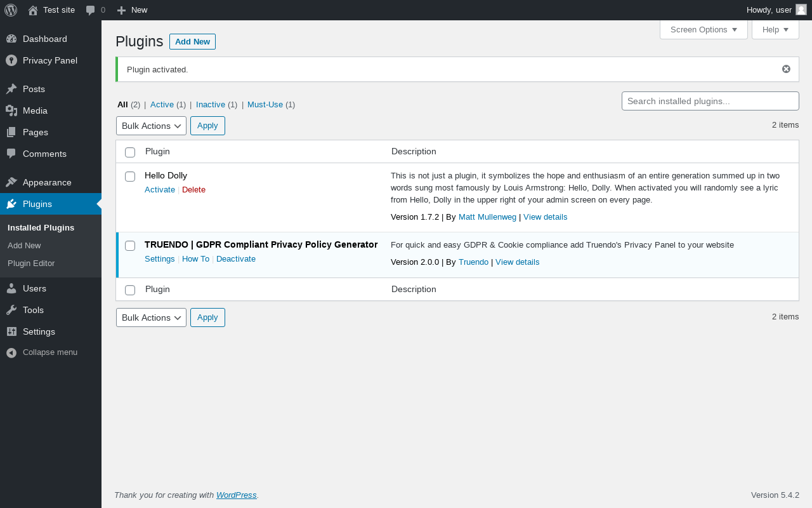
Task: Click the Test site name in admin bar
Action: tap(59, 10)
